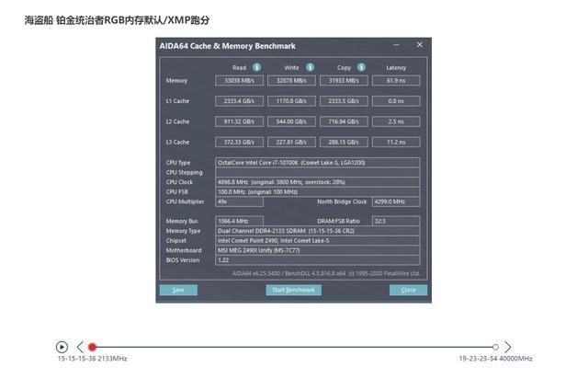The width and height of the screenshot is (588, 379).
Task: Click the Close button at bottom
Action: click(x=408, y=290)
